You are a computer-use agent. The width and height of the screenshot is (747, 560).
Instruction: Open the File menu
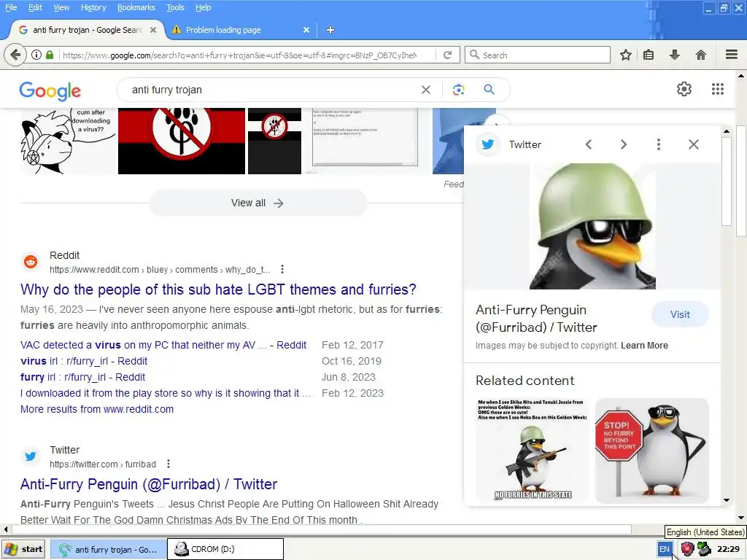point(10,7)
